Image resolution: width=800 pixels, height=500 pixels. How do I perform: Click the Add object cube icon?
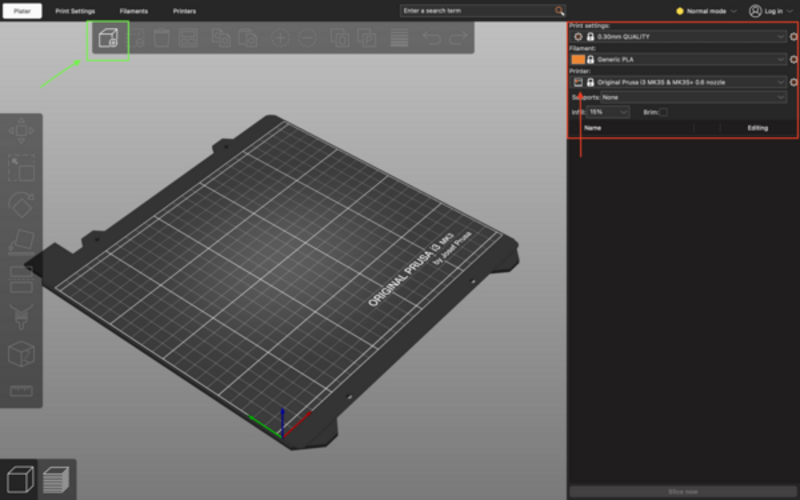pyautogui.click(x=108, y=38)
